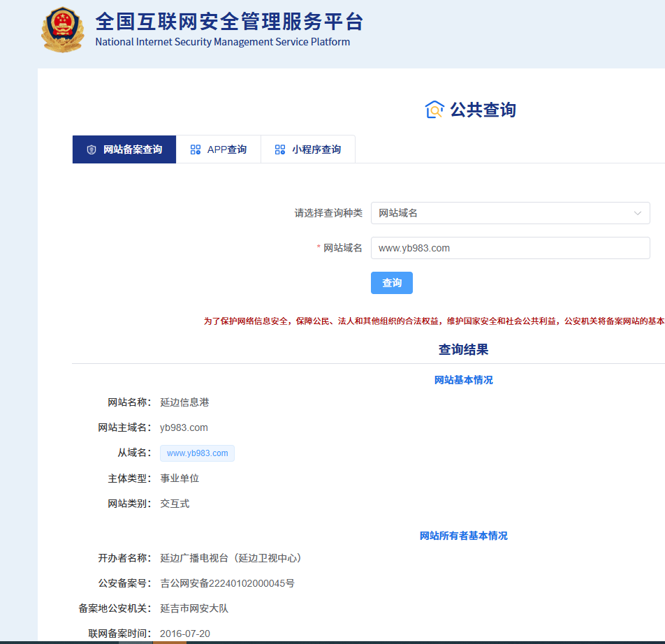Click the 公安备案号 field label
Screen dimensions: 665x644
click(124, 583)
